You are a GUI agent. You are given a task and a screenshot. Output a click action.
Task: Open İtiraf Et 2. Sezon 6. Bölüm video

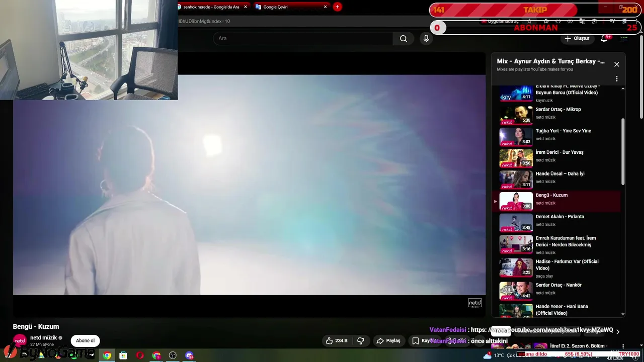coord(579,346)
